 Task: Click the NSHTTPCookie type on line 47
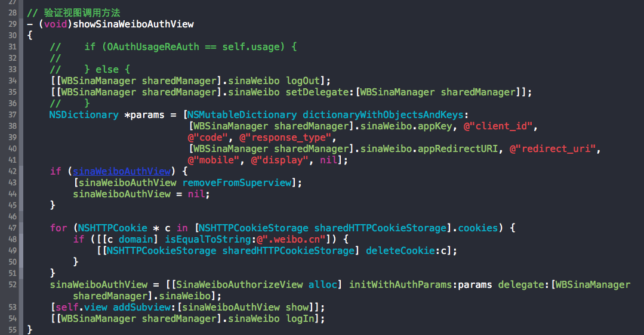tap(113, 228)
